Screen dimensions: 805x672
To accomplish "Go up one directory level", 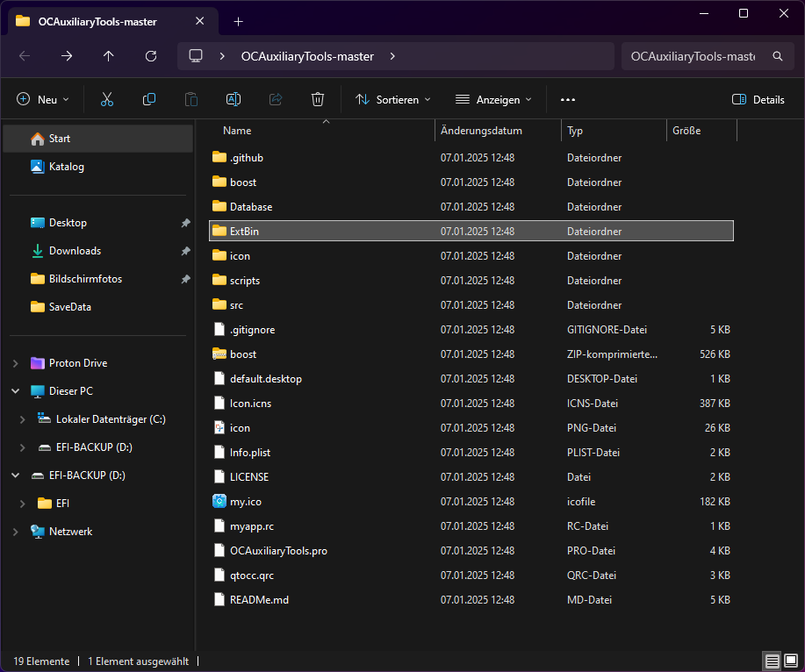I will click(109, 56).
